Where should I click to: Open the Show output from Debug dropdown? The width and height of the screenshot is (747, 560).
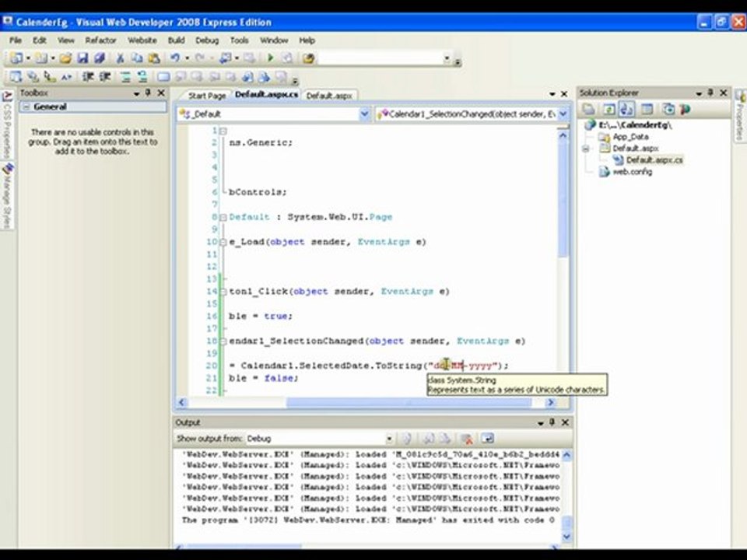[389, 439]
